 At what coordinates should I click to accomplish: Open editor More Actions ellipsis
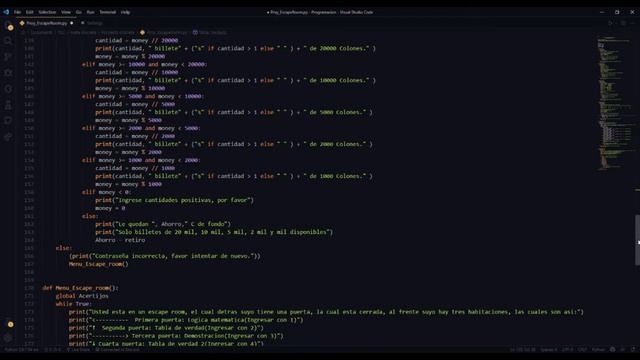633,23
